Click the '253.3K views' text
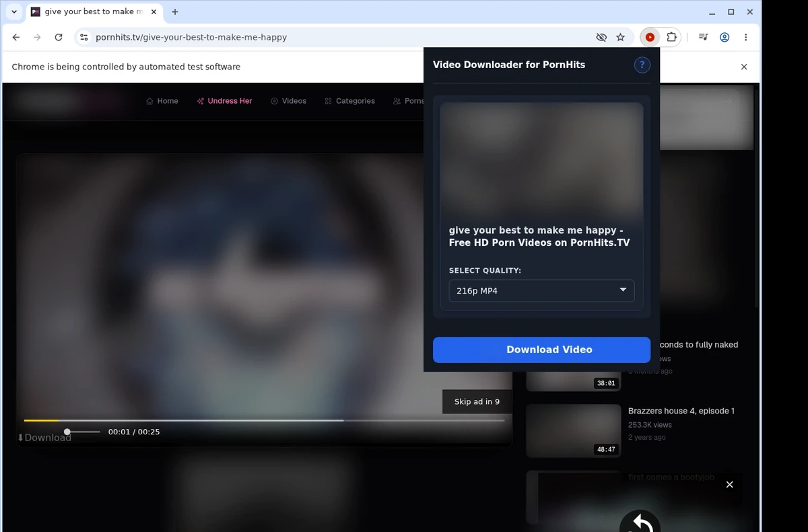Screen dimensions: 808x532 tap(650, 425)
